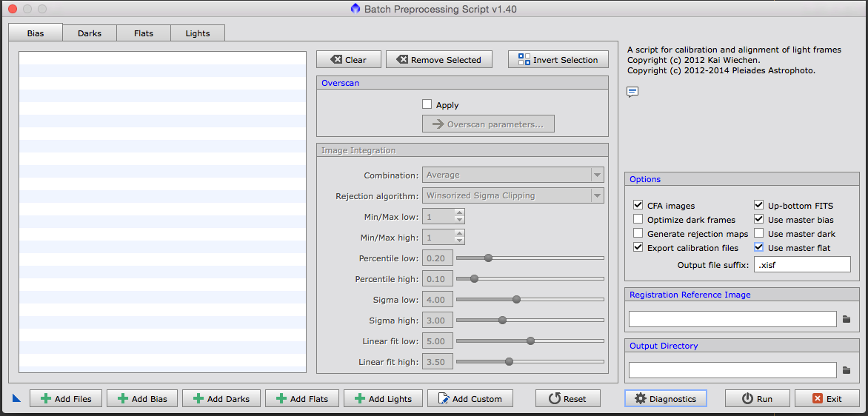
Task: Click Add Bias button
Action: (x=141, y=398)
